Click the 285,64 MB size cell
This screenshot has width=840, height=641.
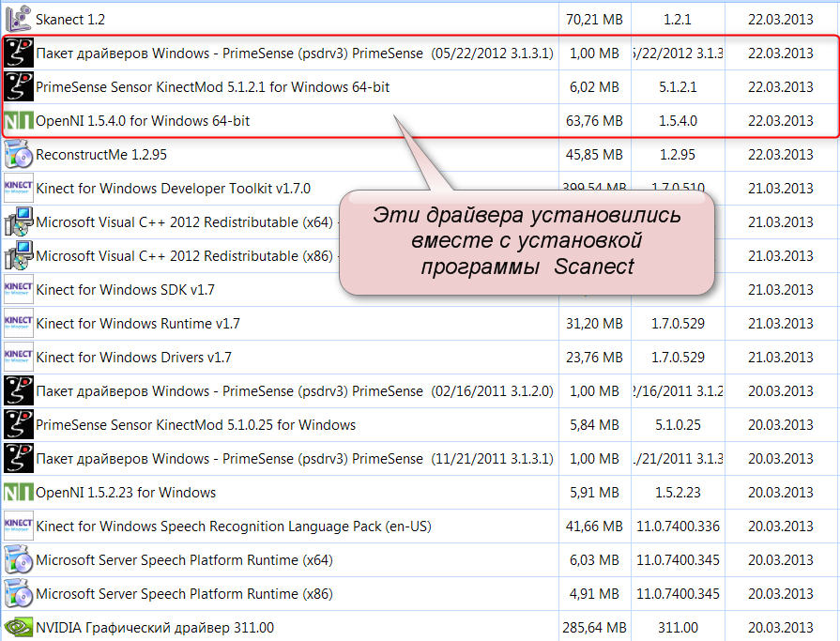[x=594, y=627]
